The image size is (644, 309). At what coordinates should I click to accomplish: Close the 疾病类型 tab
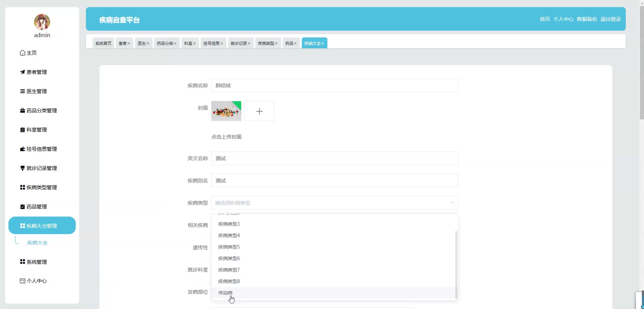click(x=276, y=44)
